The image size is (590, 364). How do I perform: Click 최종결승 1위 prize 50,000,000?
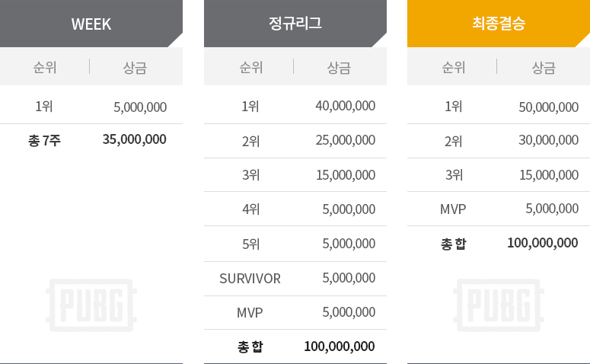pyautogui.click(x=548, y=107)
